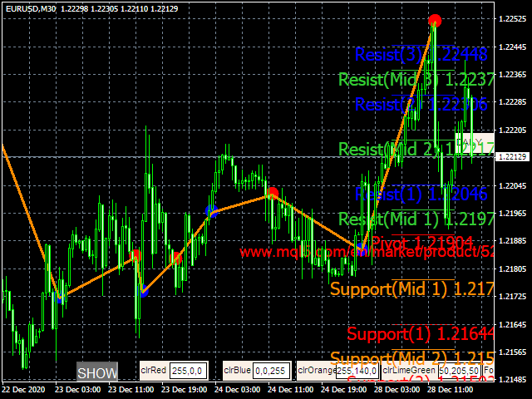Click the clrRed label
The height and width of the screenshot is (399, 532).
click(153, 370)
